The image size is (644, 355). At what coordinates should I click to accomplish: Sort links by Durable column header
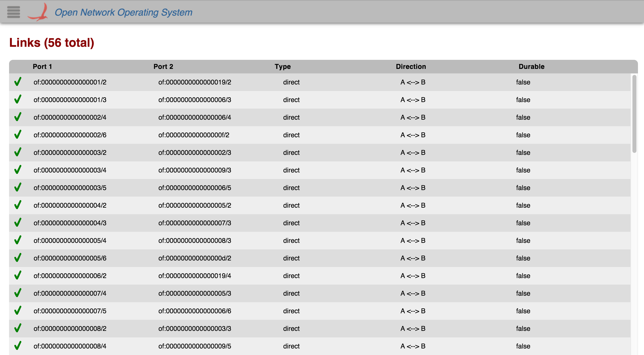point(531,67)
